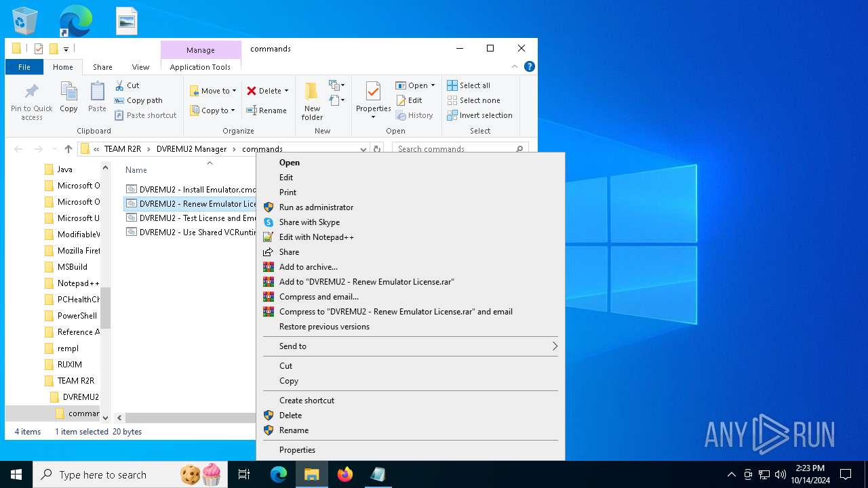The height and width of the screenshot is (488, 868).
Task: Click the Rename ribbon button
Action: pyautogui.click(x=267, y=110)
